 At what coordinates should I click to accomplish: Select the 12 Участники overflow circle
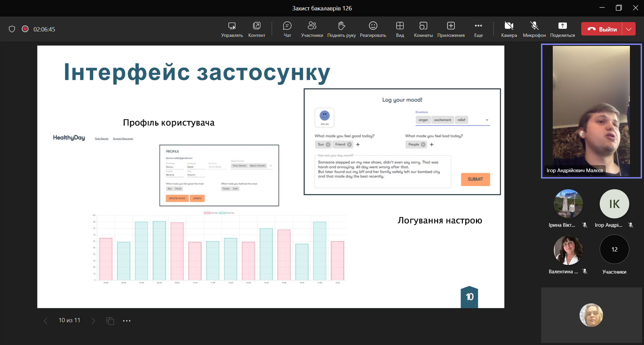coord(614,250)
